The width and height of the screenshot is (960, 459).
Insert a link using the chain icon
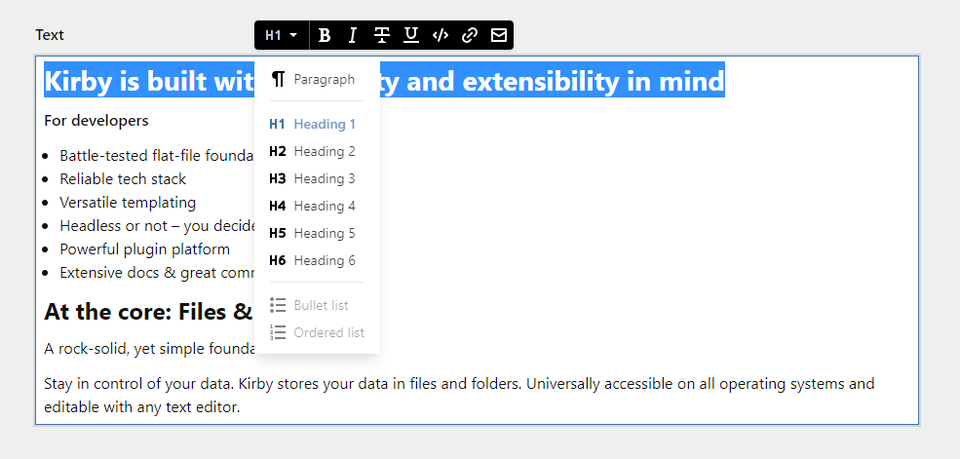point(469,35)
